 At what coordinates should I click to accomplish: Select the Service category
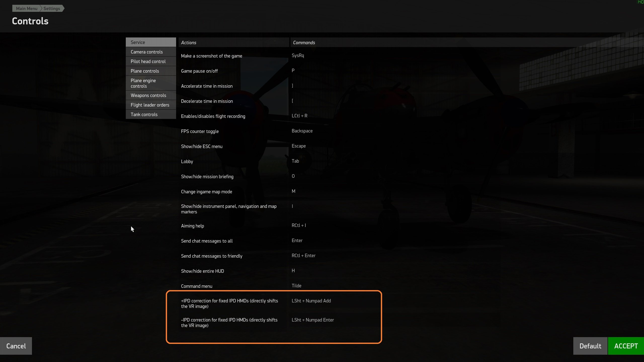[x=151, y=42]
